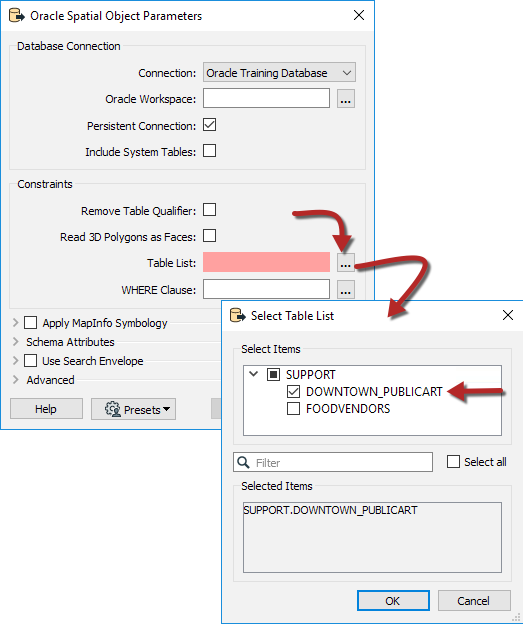The height and width of the screenshot is (626, 523).
Task: Click the Cancel button
Action: tap(474, 600)
